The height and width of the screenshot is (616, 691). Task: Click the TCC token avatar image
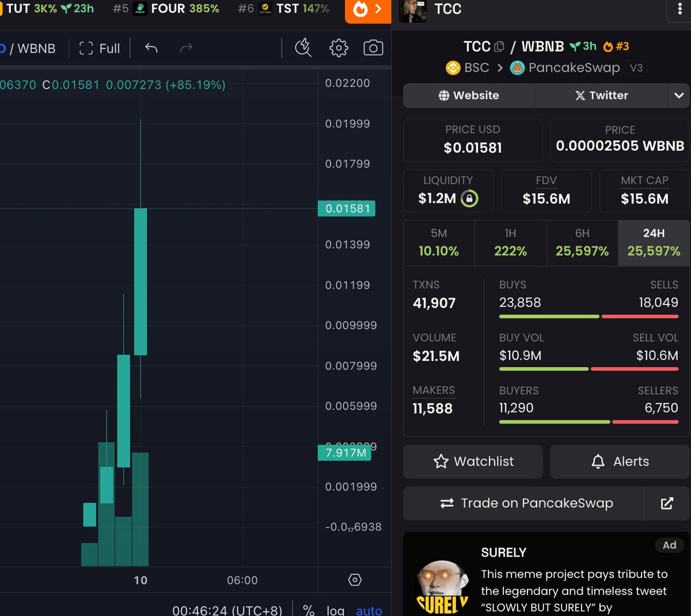pos(413,10)
